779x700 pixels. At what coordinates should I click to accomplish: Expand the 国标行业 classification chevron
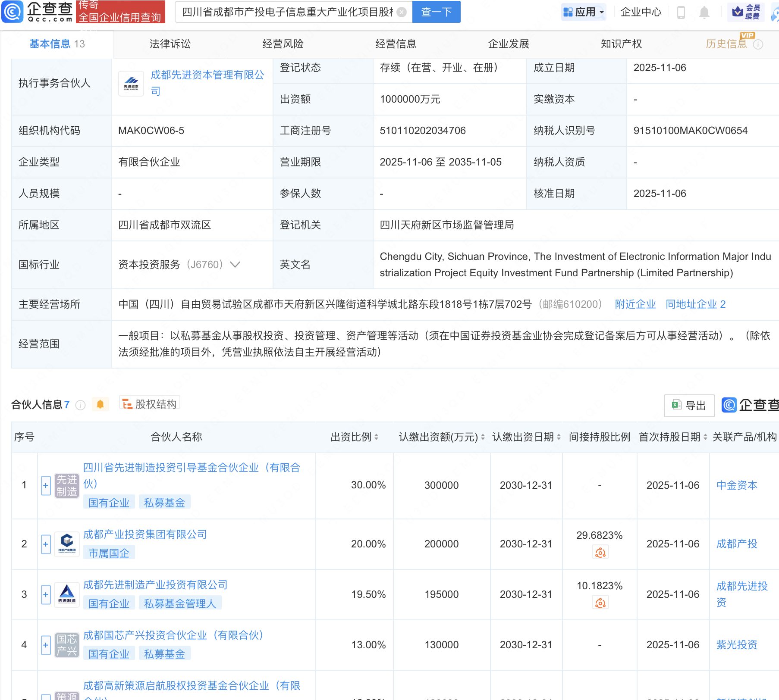pos(235,265)
